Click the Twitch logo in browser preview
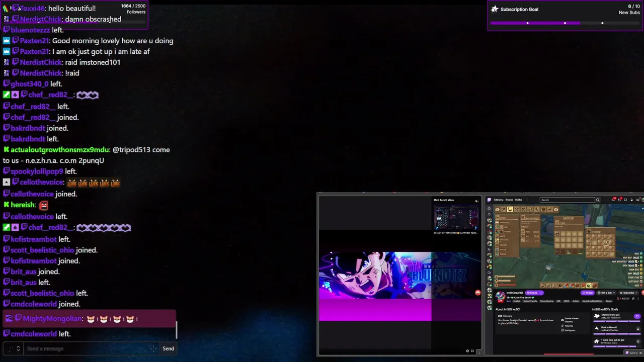This screenshot has height=362, width=644. coord(489,200)
